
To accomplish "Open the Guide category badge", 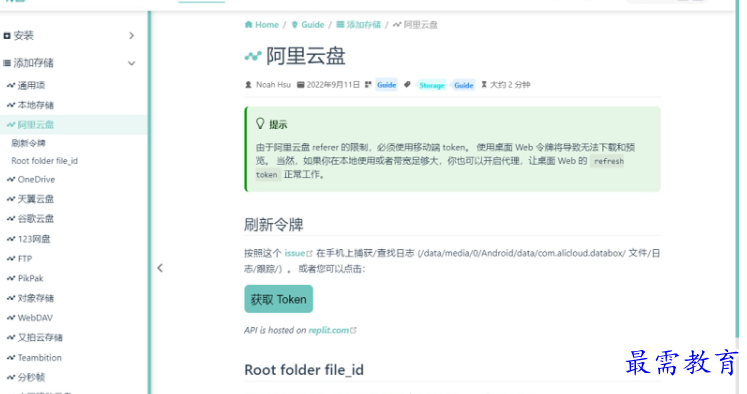I will click(386, 85).
